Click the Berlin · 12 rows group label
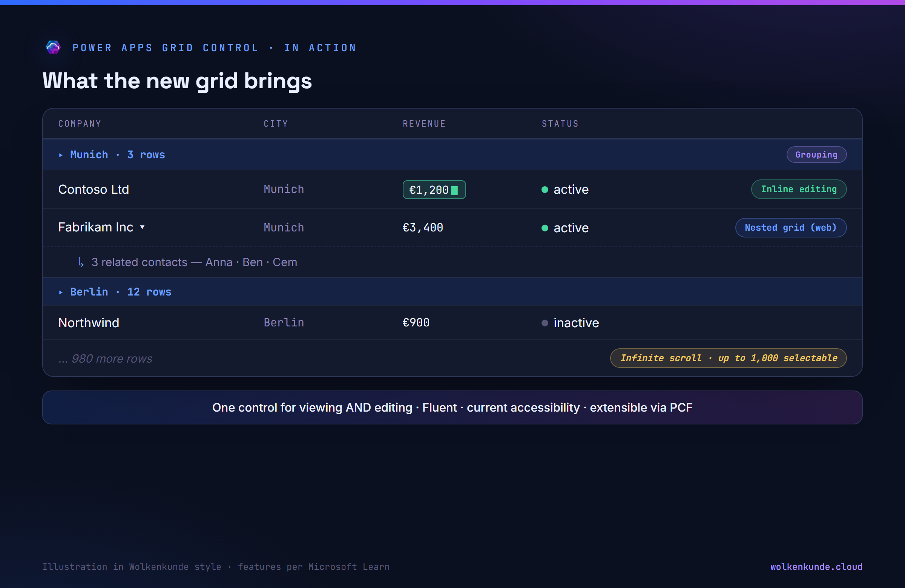This screenshot has height=588, width=905. pos(121,292)
